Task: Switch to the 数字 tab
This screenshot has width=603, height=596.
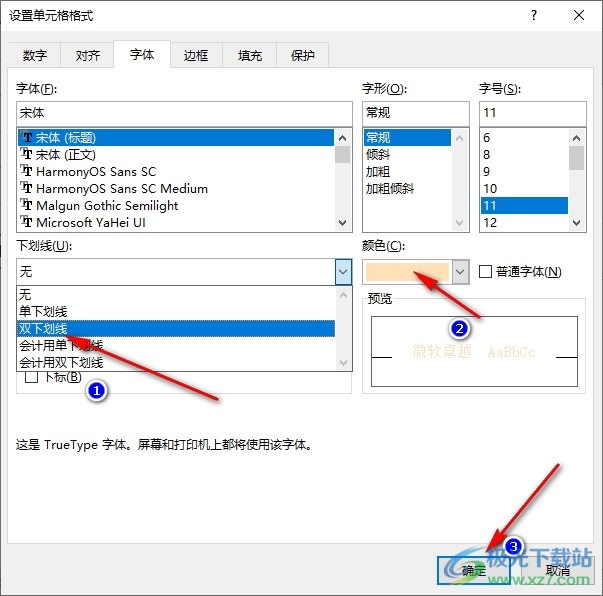Action: [34, 55]
